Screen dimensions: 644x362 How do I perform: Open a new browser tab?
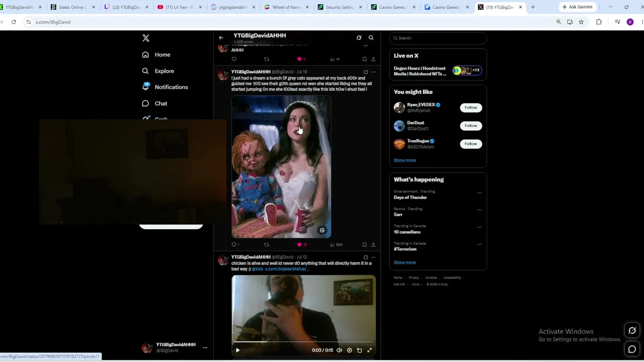[x=533, y=7]
